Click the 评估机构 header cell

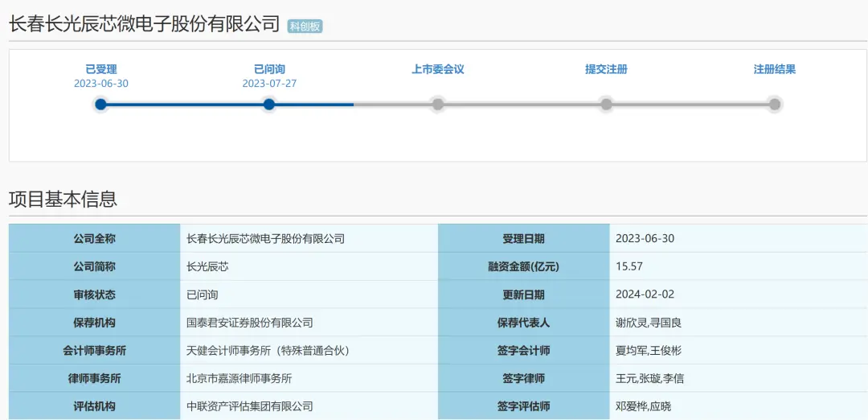[95, 406]
